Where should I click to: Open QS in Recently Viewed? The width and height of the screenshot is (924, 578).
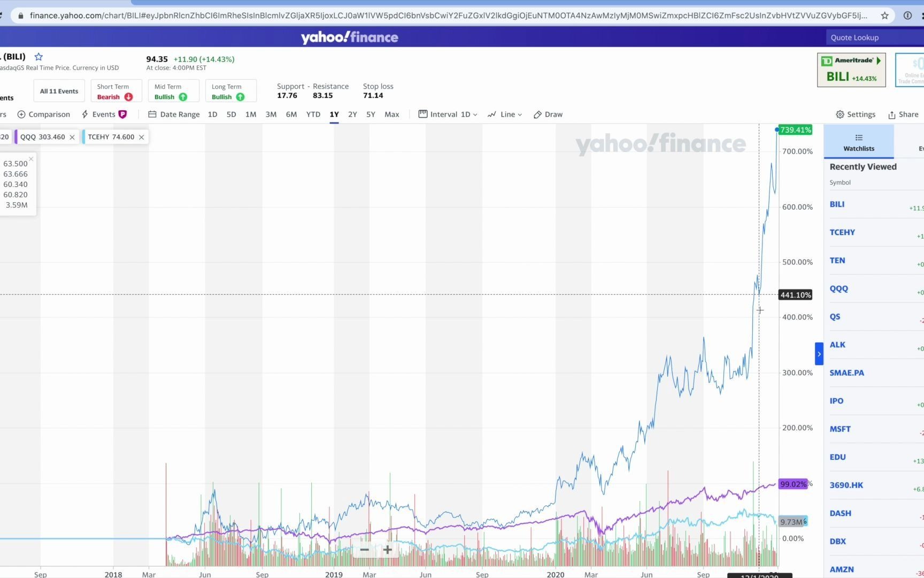[x=835, y=317]
